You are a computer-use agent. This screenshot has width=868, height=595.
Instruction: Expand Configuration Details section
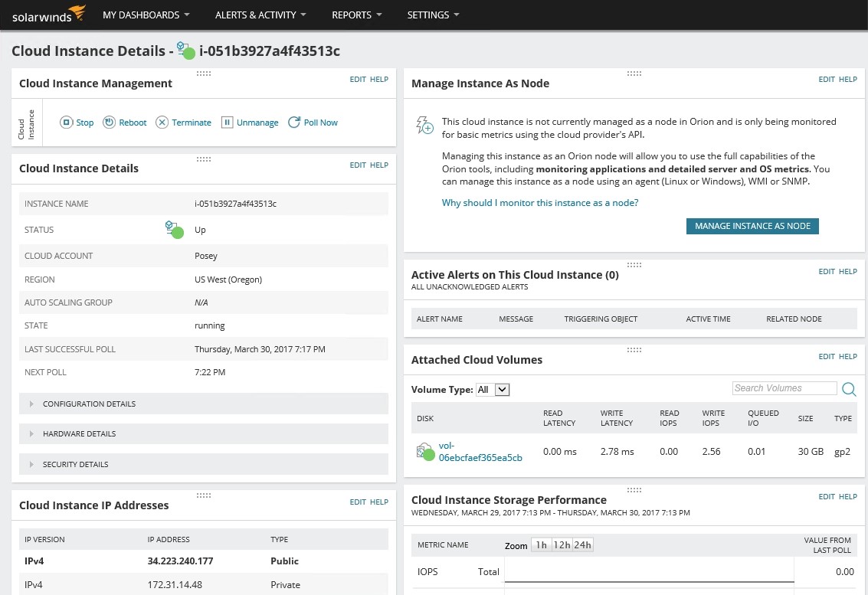tap(204, 404)
